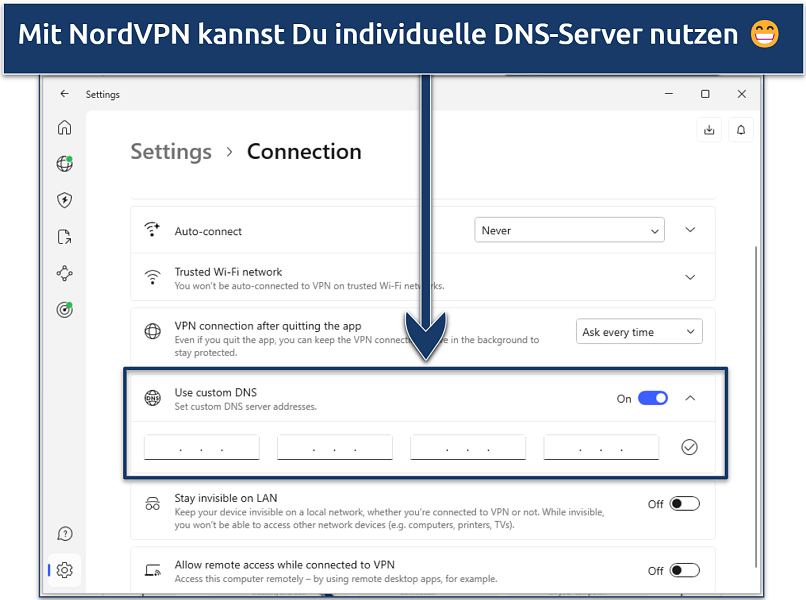Enable Stay invisible on LAN toggle
This screenshot has height=600, width=806.
coord(684,504)
